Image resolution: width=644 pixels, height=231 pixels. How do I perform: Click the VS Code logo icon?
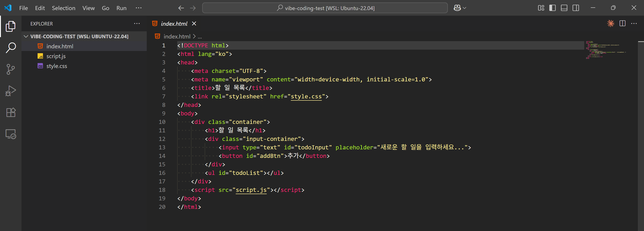[8, 8]
